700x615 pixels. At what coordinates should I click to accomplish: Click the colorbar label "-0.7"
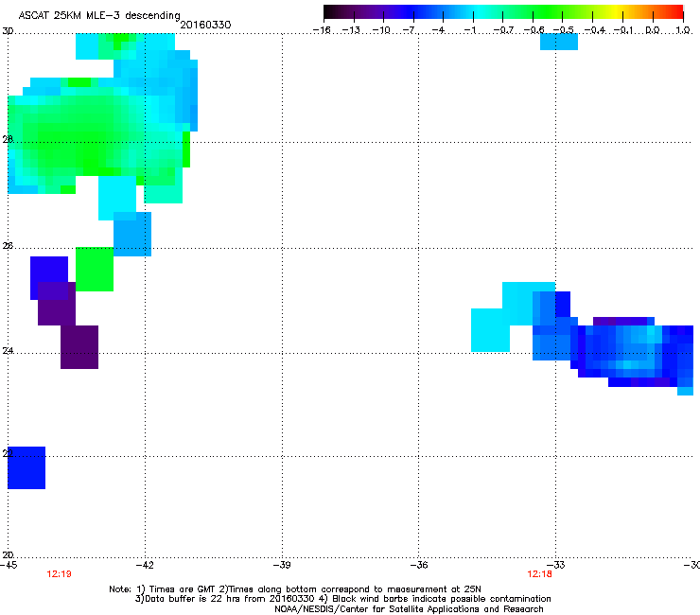(x=503, y=30)
